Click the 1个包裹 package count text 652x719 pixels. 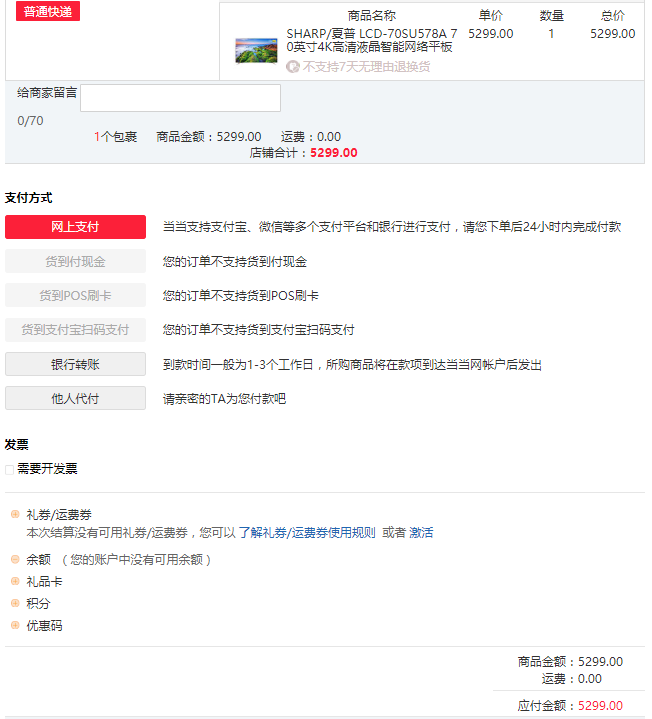116,137
